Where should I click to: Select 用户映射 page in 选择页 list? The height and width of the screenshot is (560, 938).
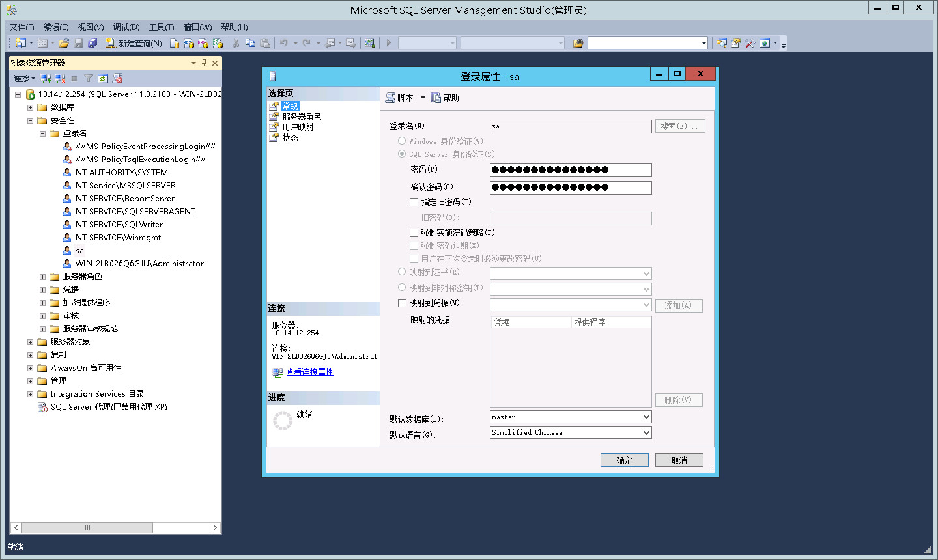tap(298, 127)
